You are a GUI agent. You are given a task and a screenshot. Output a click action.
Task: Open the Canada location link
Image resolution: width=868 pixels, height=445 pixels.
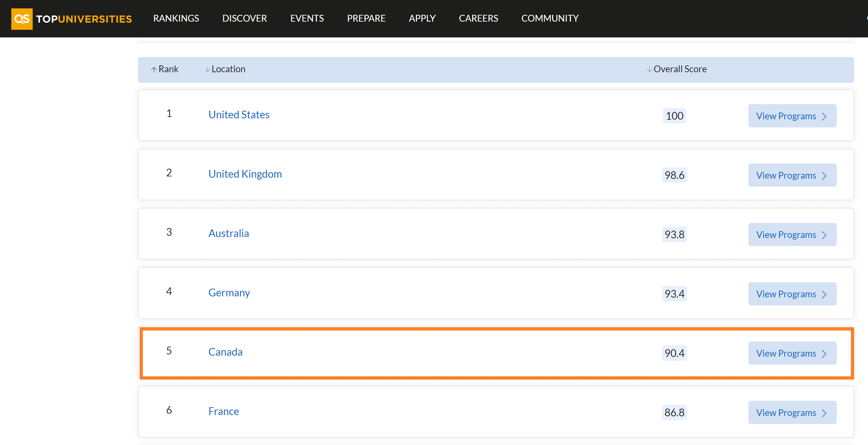click(x=225, y=352)
